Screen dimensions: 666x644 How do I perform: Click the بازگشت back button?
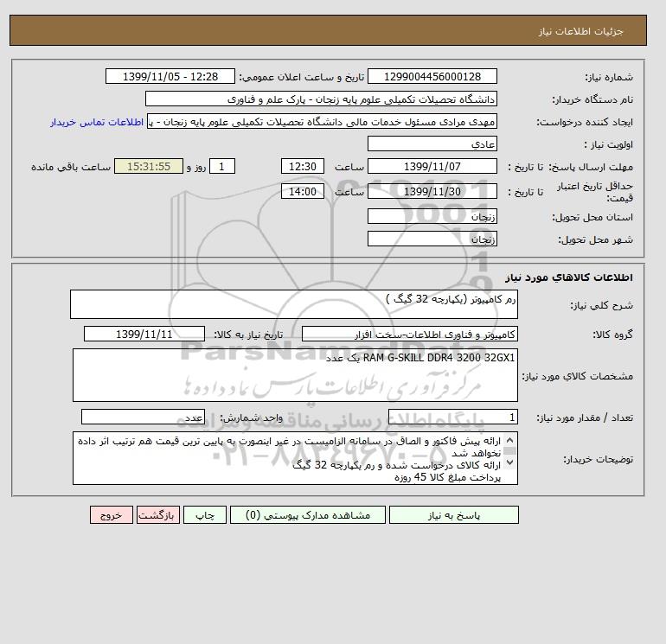[x=158, y=514]
